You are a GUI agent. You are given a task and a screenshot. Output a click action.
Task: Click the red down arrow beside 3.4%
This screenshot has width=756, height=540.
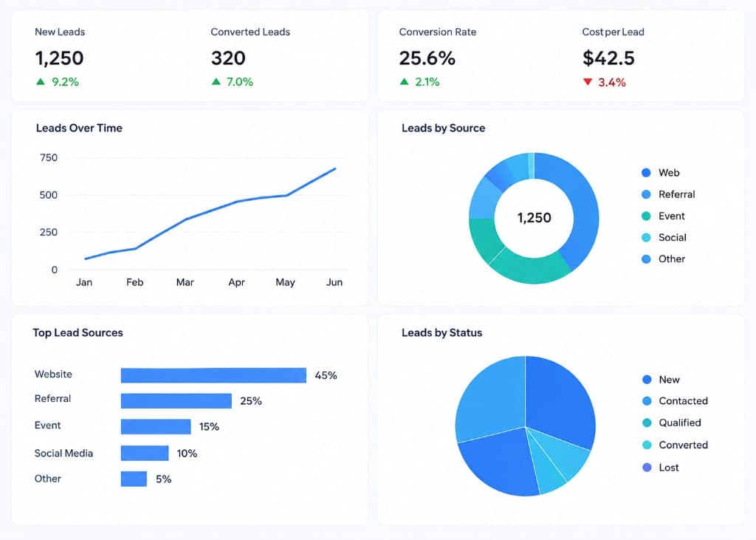pyautogui.click(x=587, y=81)
